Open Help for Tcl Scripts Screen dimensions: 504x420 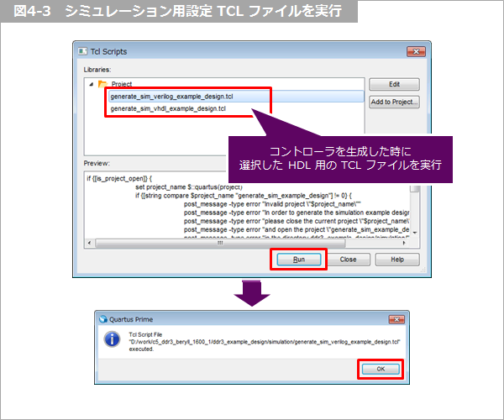point(397,260)
